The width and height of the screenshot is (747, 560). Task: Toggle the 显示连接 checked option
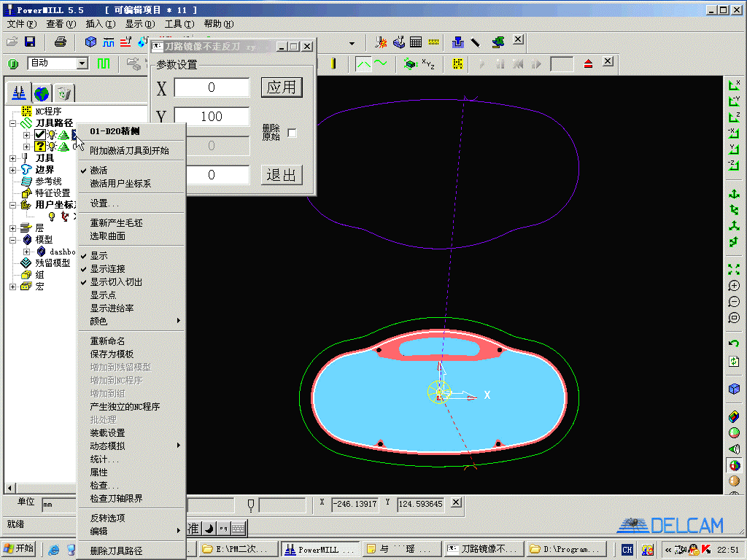point(108,269)
